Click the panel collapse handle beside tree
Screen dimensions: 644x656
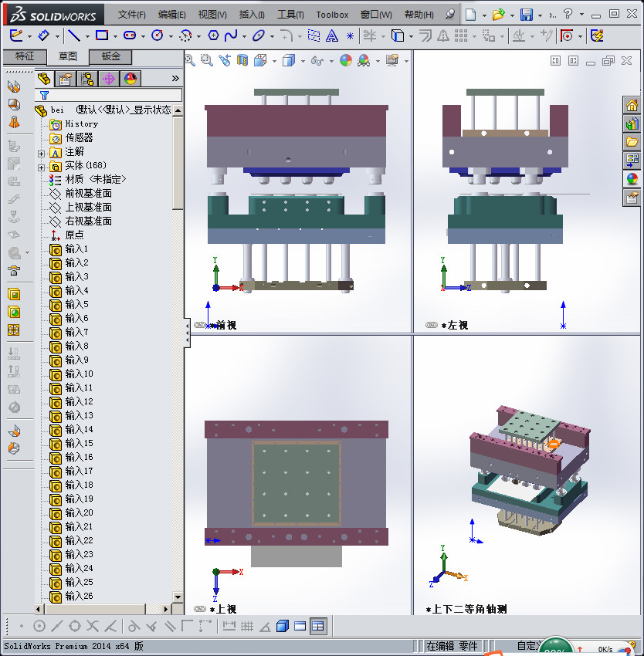click(x=188, y=333)
